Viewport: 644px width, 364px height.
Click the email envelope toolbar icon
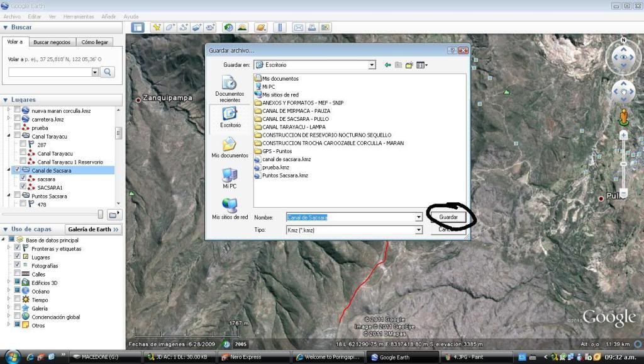coord(299,28)
